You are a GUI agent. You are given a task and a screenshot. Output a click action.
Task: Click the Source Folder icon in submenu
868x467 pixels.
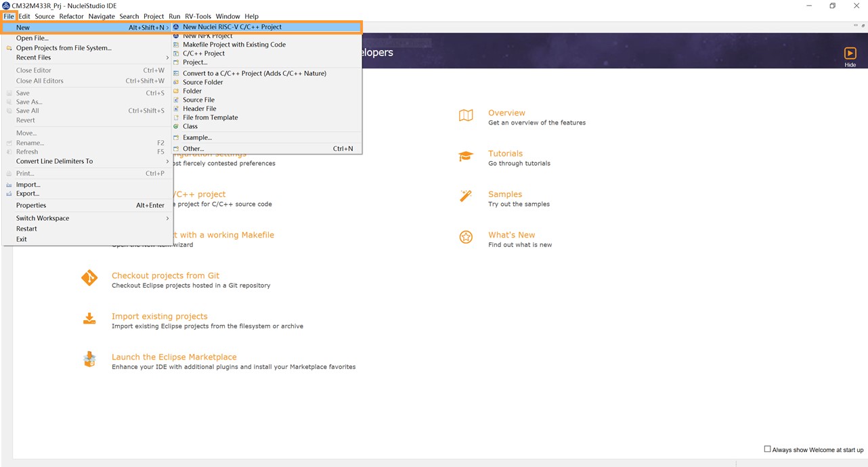tap(176, 82)
